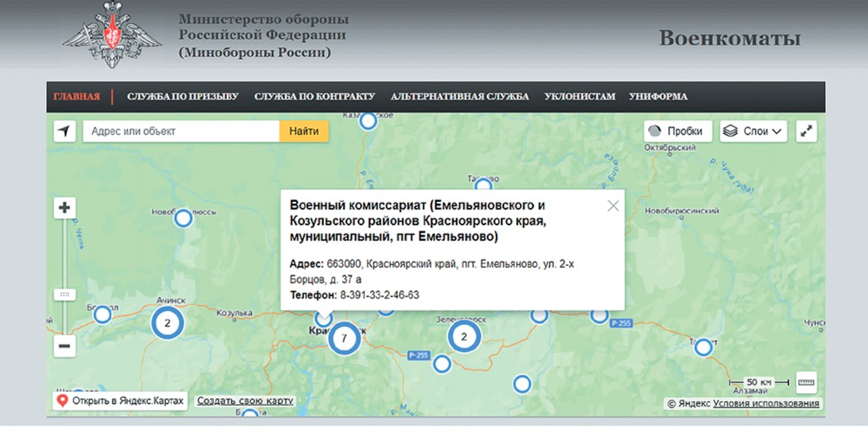Click the geolocation arrow icon
This screenshot has height=427, width=868.
coord(64,131)
